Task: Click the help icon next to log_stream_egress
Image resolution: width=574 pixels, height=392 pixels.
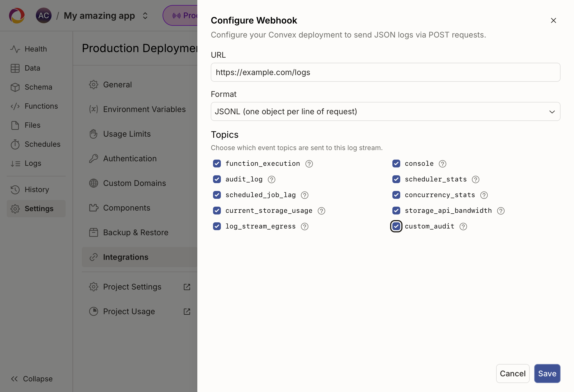Action: (x=304, y=227)
